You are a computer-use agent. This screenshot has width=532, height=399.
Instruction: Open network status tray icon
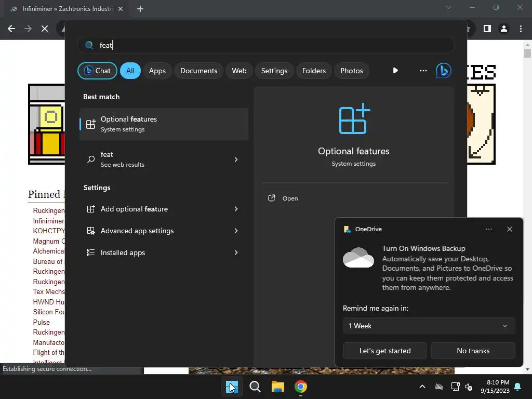[455, 387]
